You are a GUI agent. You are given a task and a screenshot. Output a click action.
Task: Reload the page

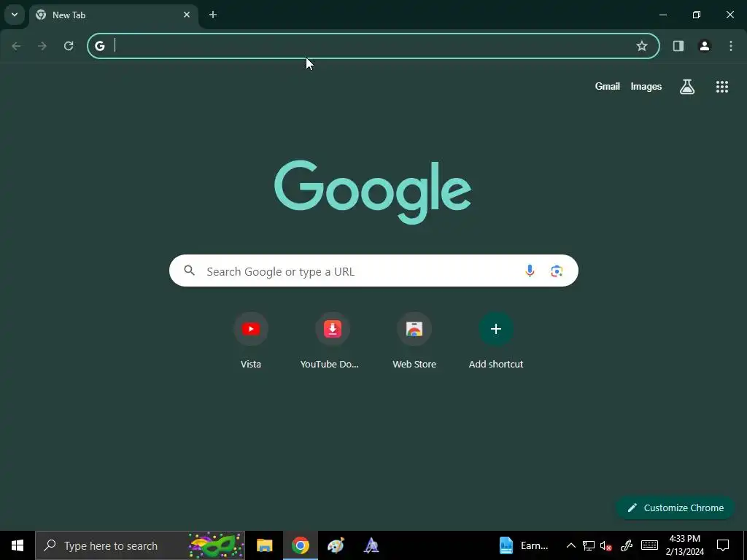(x=69, y=46)
